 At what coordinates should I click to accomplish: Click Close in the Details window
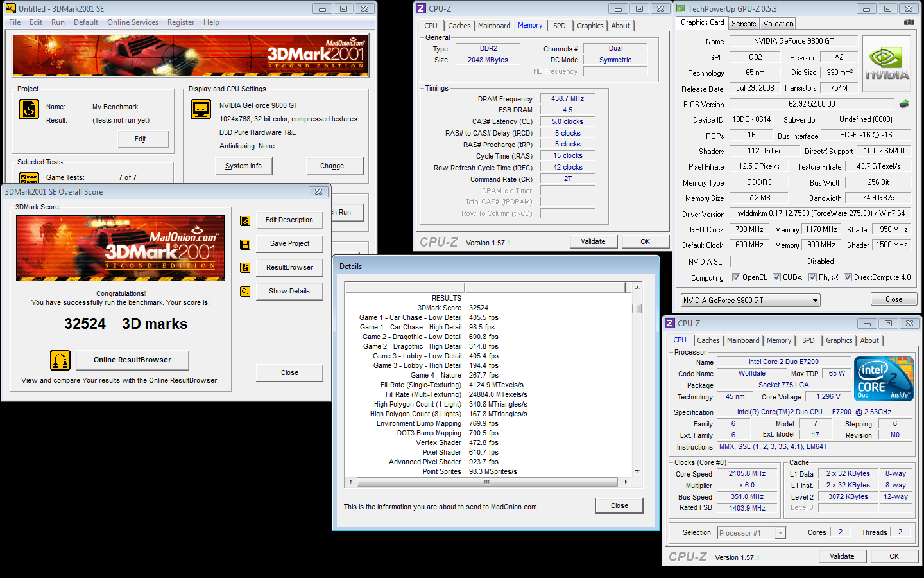pos(619,505)
